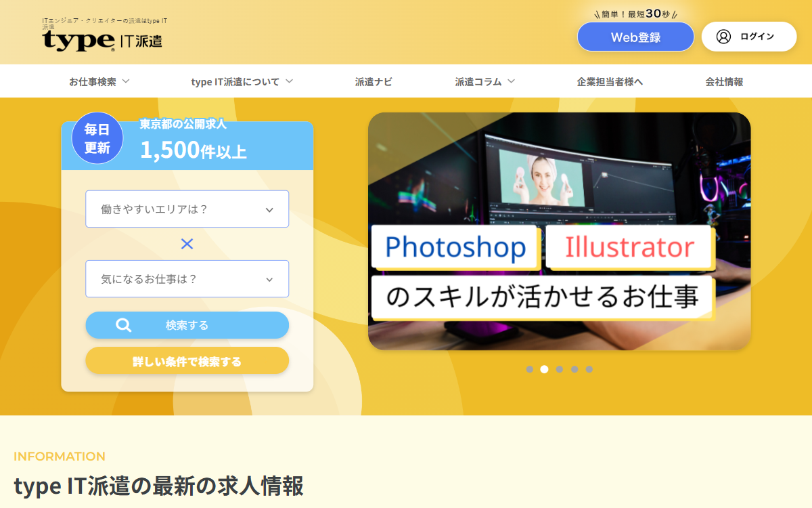The image size is (812, 508).
Task: Click the 1,500件以上 job count text
Action: [x=194, y=150]
